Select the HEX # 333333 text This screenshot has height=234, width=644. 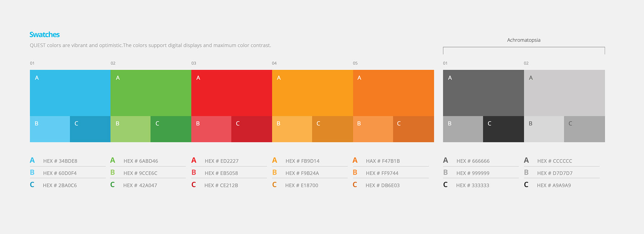tap(473, 185)
